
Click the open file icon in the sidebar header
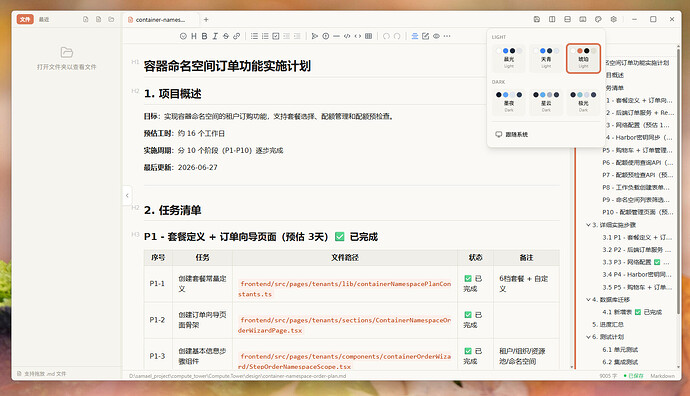tap(99, 19)
